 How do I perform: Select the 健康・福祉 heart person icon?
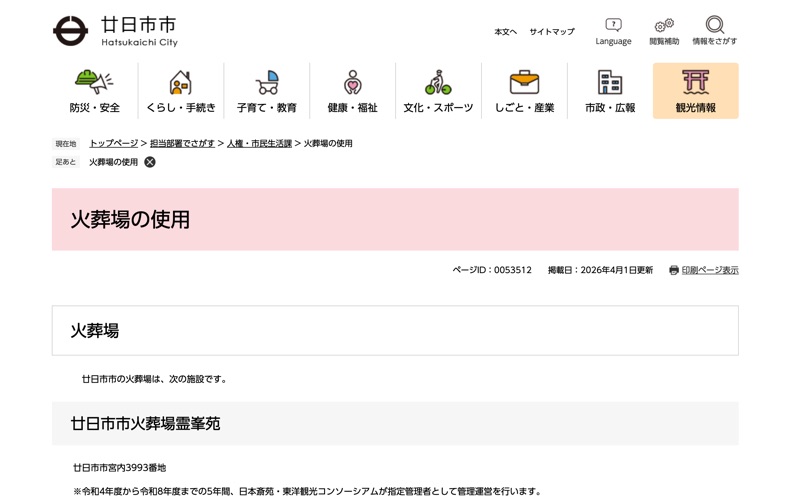pyautogui.click(x=353, y=82)
